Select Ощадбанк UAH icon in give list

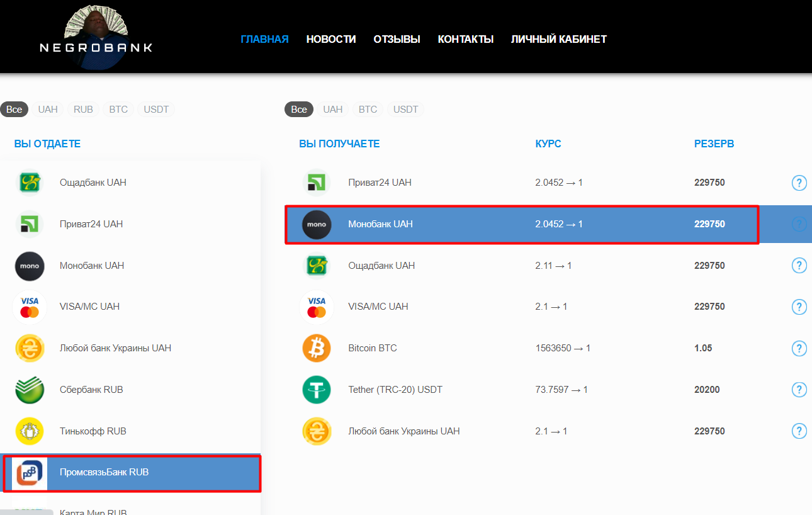(x=29, y=183)
